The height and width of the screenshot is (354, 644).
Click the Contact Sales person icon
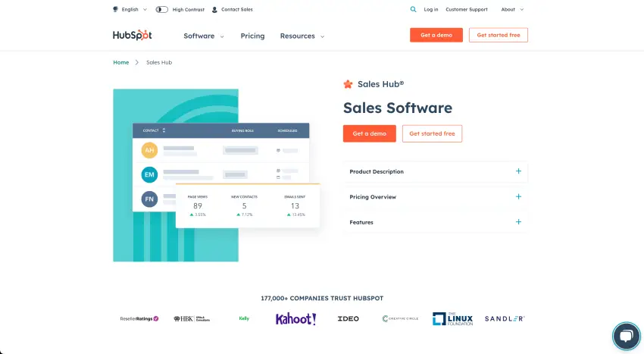214,9
